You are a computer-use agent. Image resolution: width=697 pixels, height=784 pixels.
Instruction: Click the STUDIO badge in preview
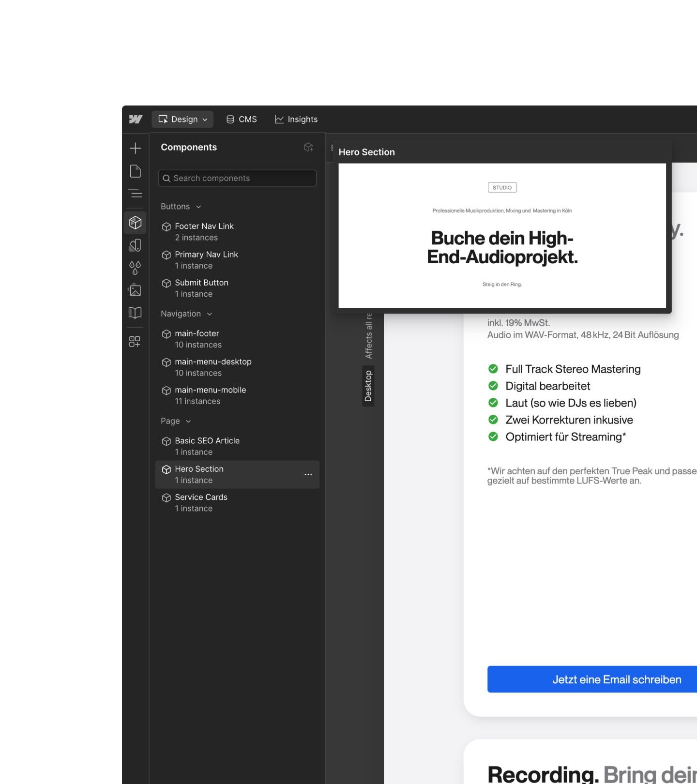[x=502, y=188]
